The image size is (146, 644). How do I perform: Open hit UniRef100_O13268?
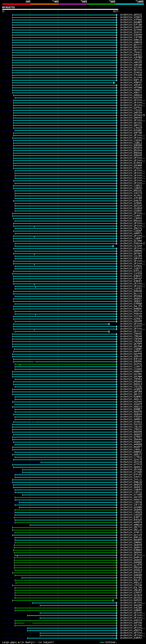[x=131, y=246]
